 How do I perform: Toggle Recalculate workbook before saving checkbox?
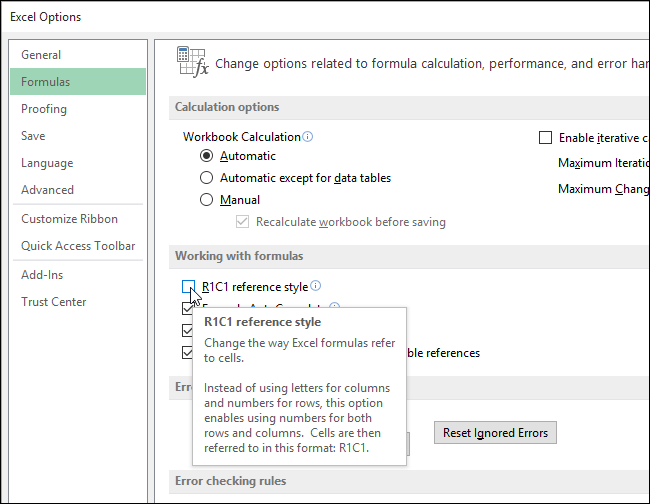[243, 222]
